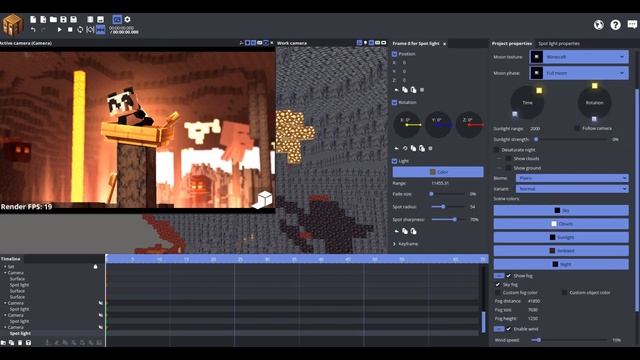Viewport: 640px width, 360px height.
Task: Select the Timeline panel tab
Action: [x=11, y=259]
